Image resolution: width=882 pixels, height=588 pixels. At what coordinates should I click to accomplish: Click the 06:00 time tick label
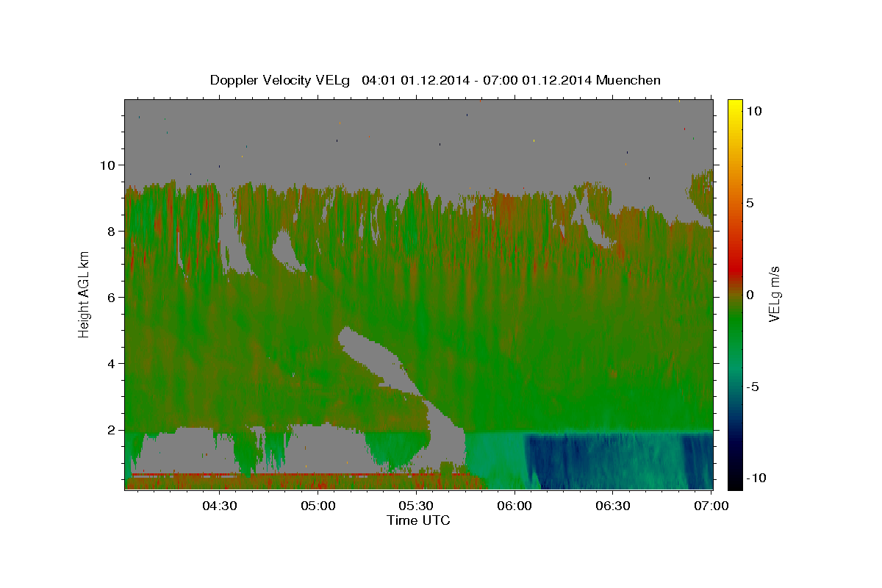514,506
